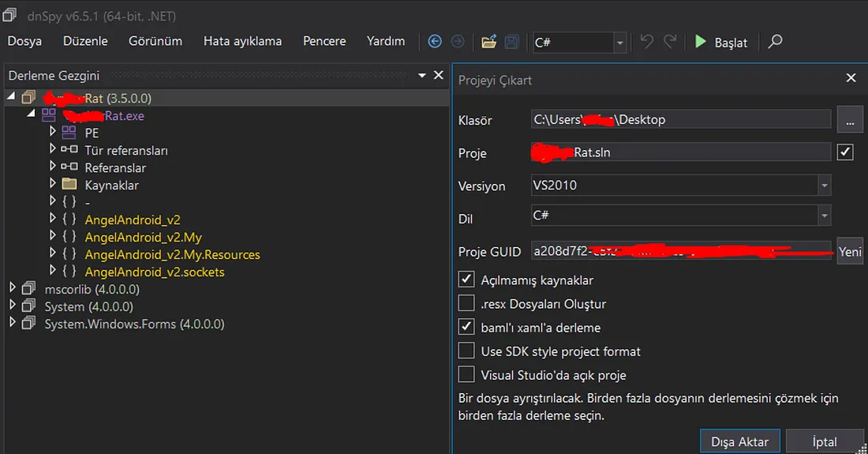Open the Dosya menu
Screen dimensions: 868x454
click(24, 42)
